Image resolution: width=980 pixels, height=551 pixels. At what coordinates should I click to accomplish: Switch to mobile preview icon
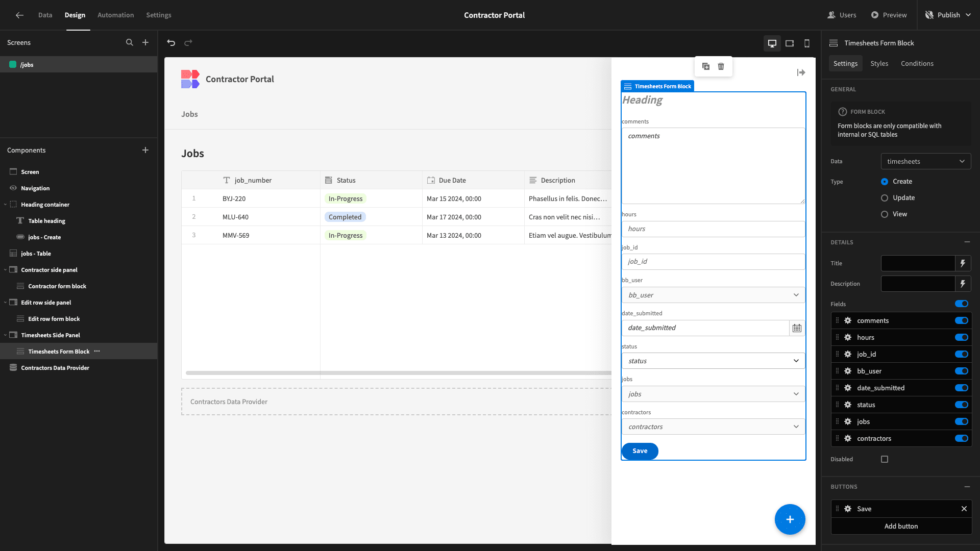coord(807,43)
